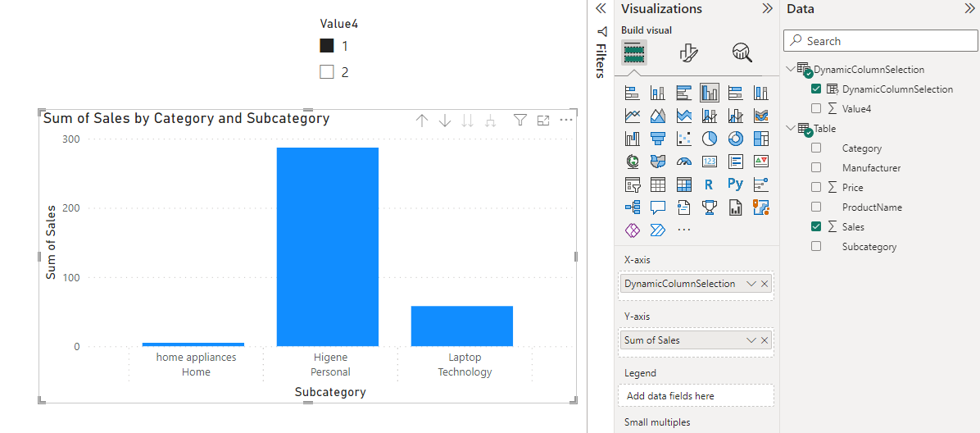Select the 100% stacked bar chart visual
Image resolution: width=980 pixels, height=433 pixels.
pyautogui.click(x=735, y=93)
